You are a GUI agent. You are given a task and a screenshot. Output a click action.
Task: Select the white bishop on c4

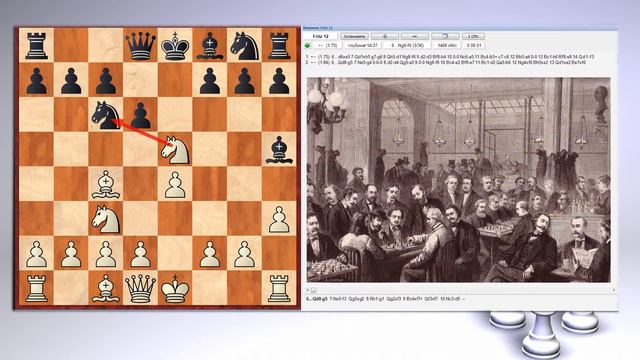(106, 184)
